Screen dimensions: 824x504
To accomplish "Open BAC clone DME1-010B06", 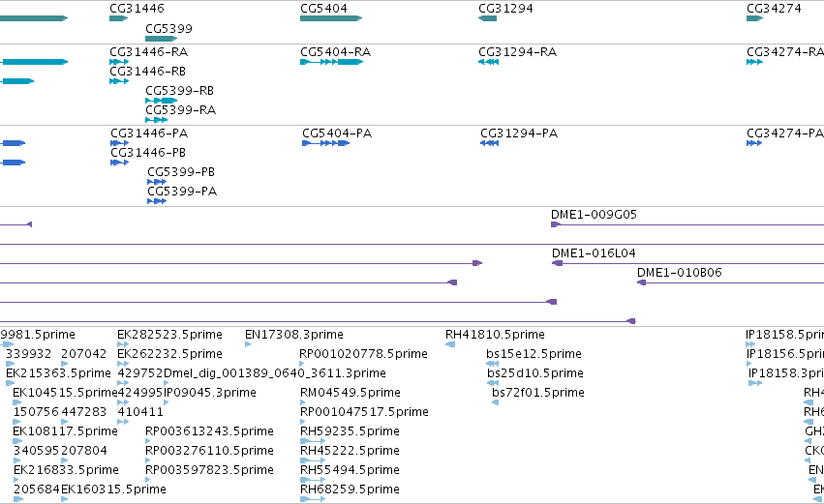I will point(680,273).
